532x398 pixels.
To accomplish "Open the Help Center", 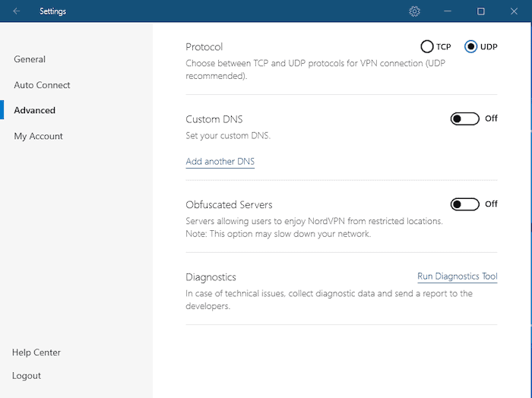I will coord(36,352).
